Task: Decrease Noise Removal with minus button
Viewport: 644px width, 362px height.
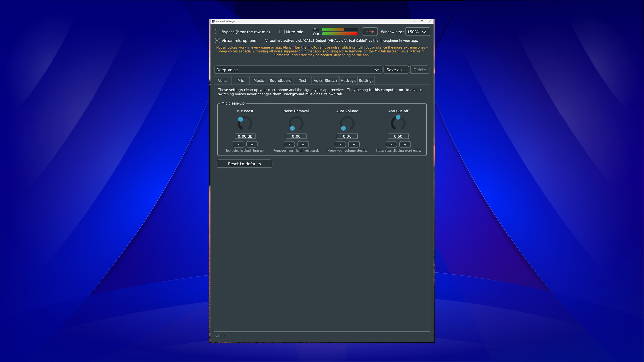Action: [x=289, y=145]
